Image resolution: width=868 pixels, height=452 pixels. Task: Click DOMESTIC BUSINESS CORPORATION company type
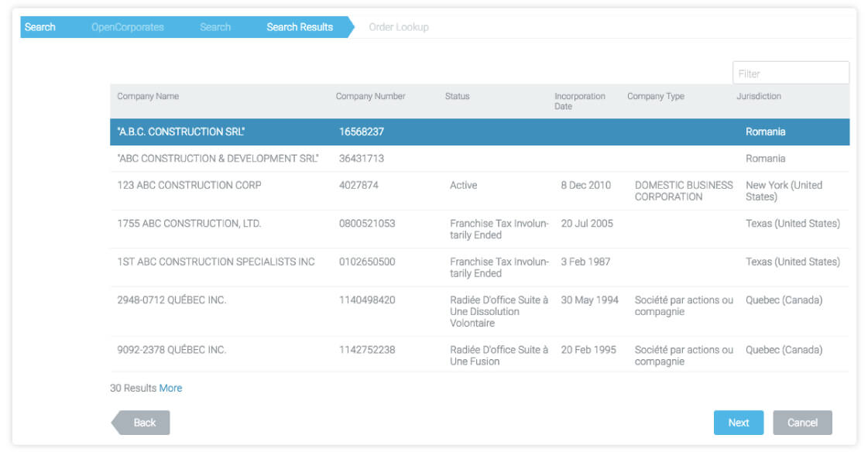click(684, 191)
